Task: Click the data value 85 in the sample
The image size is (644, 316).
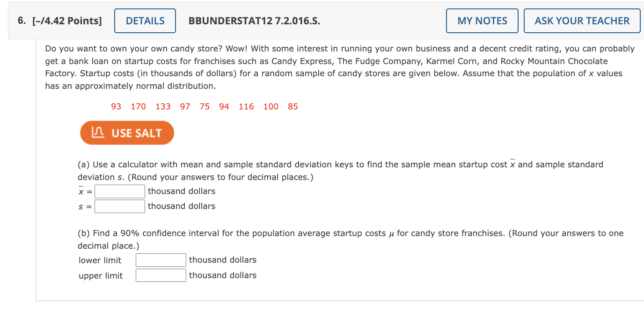Action: click(x=293, y=107)
